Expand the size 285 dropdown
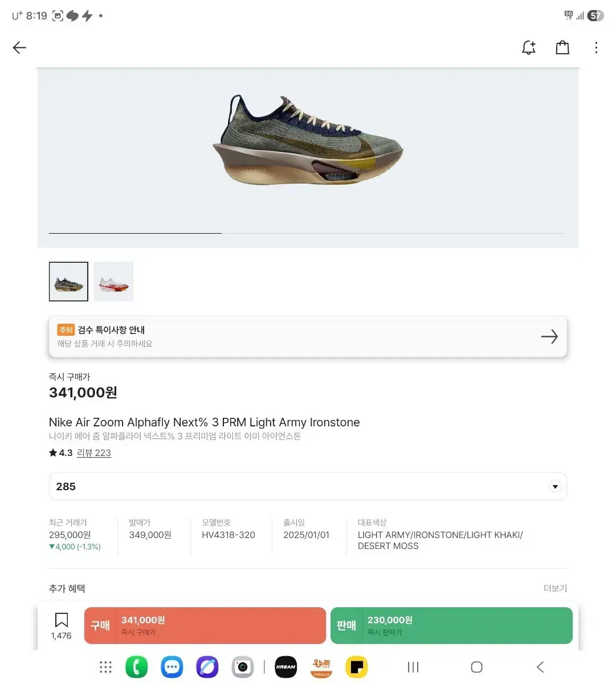The height and width of the screenshot is (684, 616). [554, 487]
